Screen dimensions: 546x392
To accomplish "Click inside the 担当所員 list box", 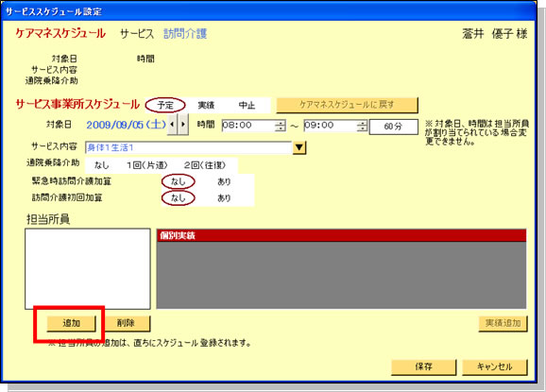I will pyautogui.click(x=88, y=269).
